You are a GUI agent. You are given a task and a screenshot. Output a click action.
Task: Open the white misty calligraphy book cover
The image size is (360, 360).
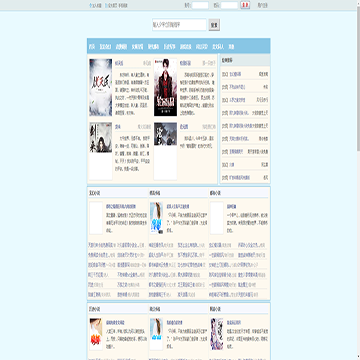pyautogui.click(x=101, y=87)
